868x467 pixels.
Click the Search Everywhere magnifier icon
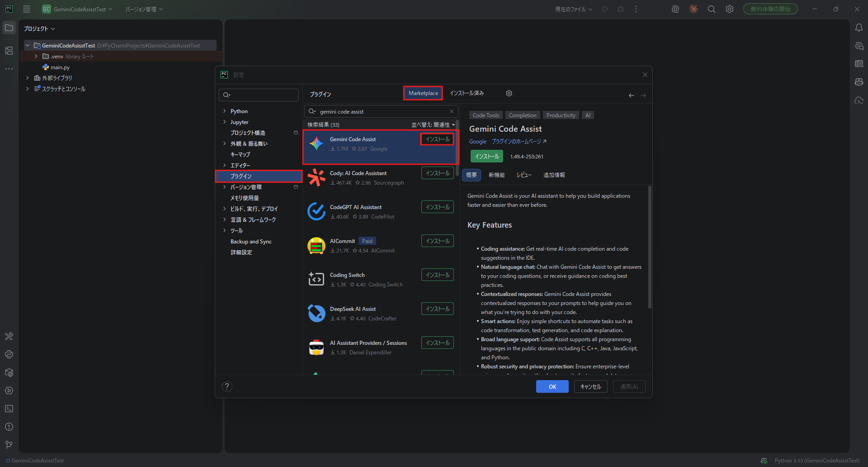[712, 9]
